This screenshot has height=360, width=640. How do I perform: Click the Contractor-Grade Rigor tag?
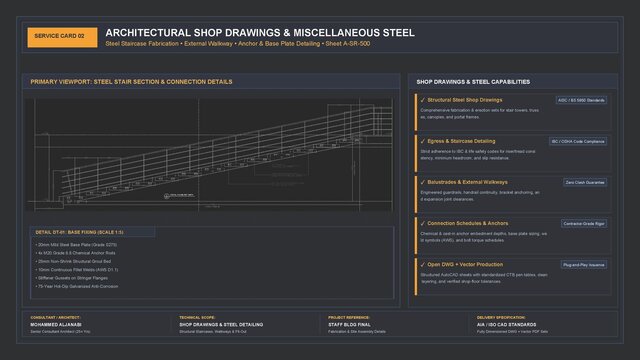point(584,224)
